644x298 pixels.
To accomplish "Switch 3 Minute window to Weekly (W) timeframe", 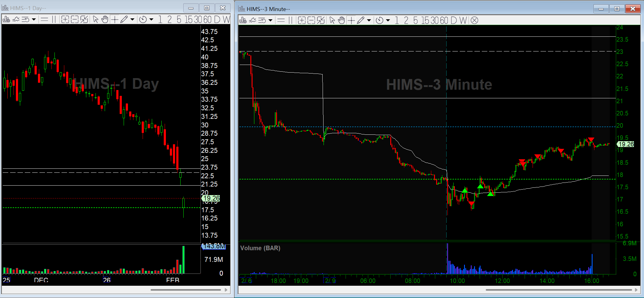I will 463,20.
